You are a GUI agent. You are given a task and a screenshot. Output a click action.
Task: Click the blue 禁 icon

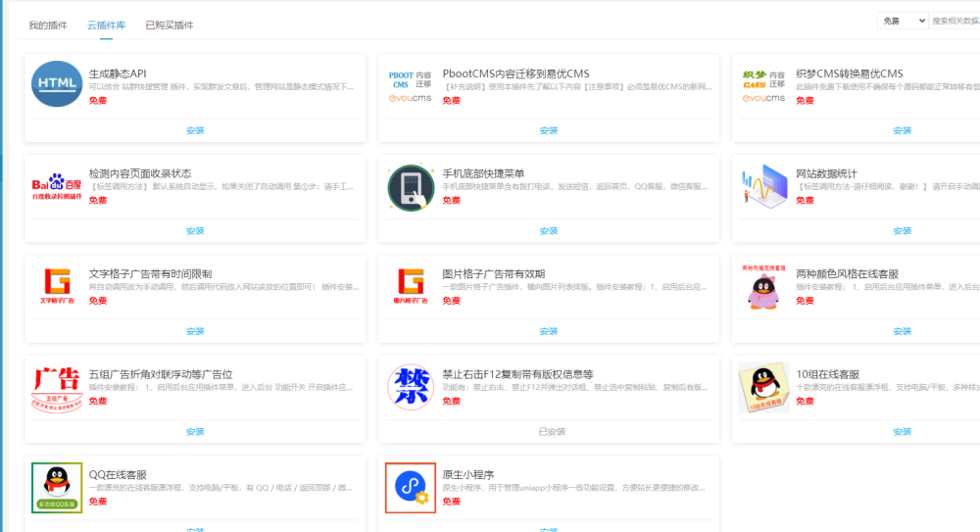411,387
